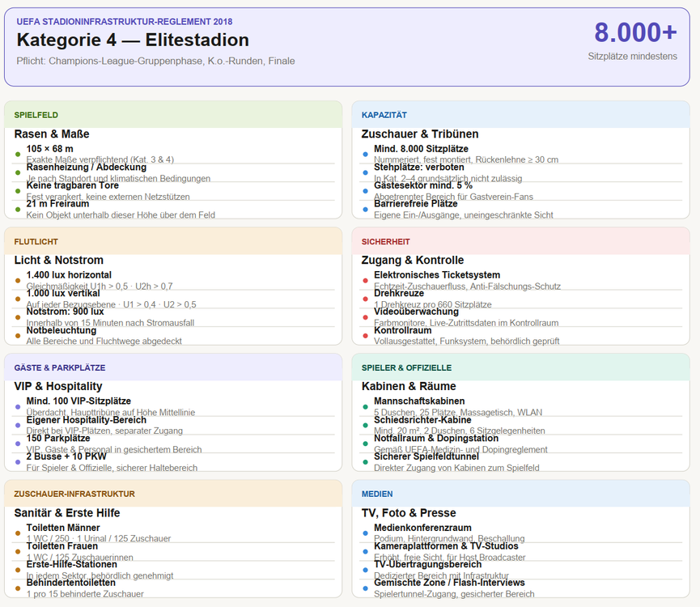Click the '8.000+' seat count figure
The width and height of the screenshot is (700, 607).
pyautogui.click(x=635, y=32)
